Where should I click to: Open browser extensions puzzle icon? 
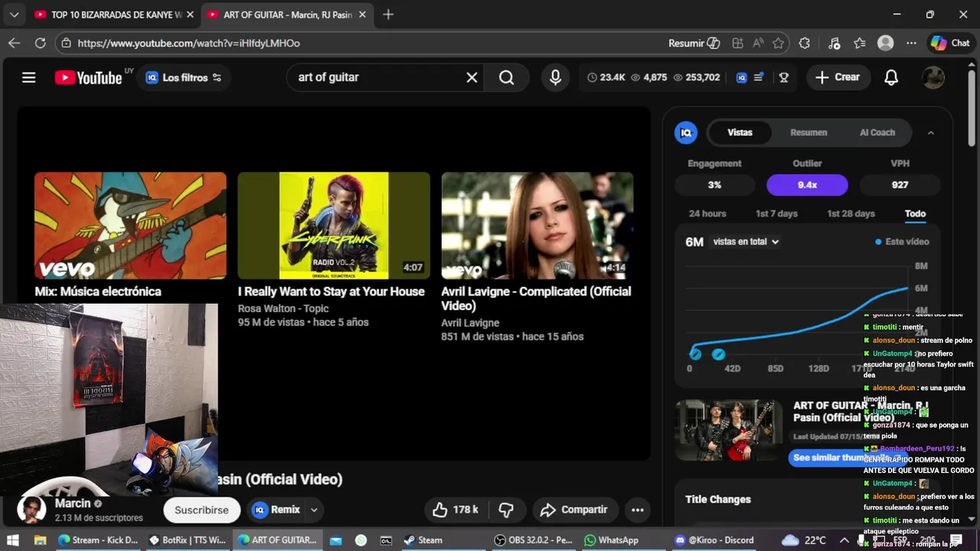pyautogui.click(x=804, y=43)
